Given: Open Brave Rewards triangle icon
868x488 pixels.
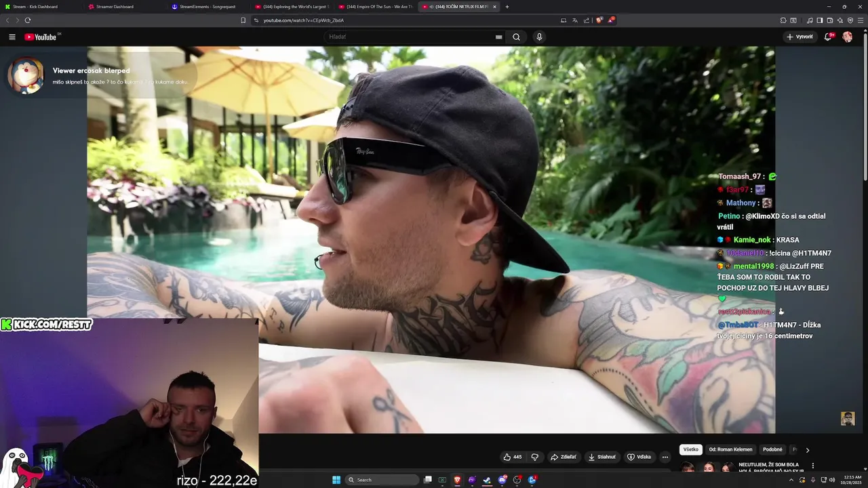Looking at the screenshot, I should [x=610, y=20].
